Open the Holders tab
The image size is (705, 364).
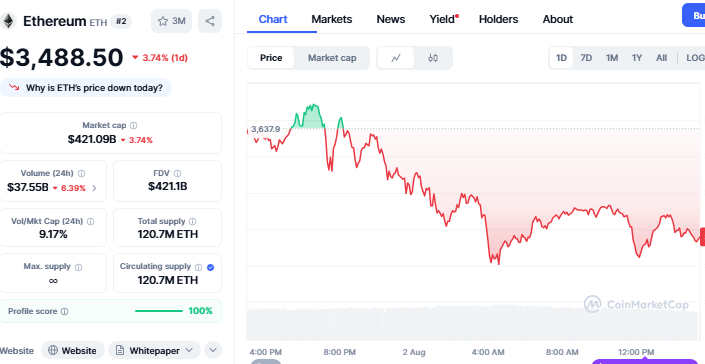pos(498,19)
